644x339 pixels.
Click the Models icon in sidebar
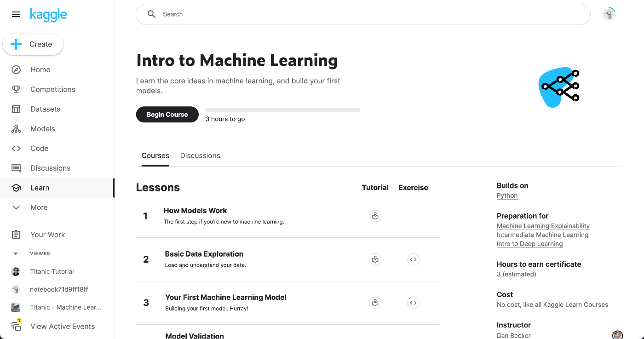coord(16,129)
